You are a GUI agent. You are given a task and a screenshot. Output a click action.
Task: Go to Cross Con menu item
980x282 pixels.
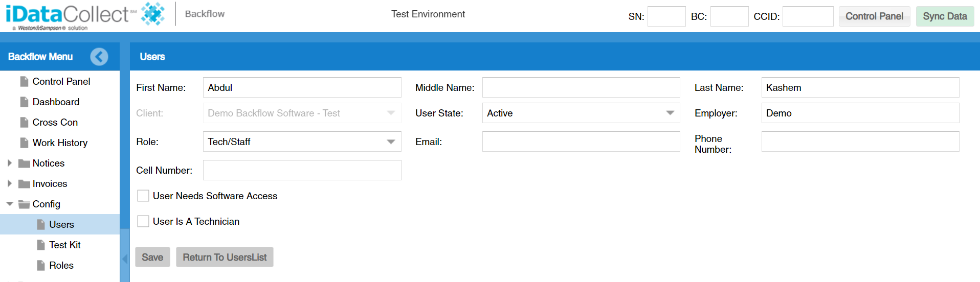click(55, 123)
